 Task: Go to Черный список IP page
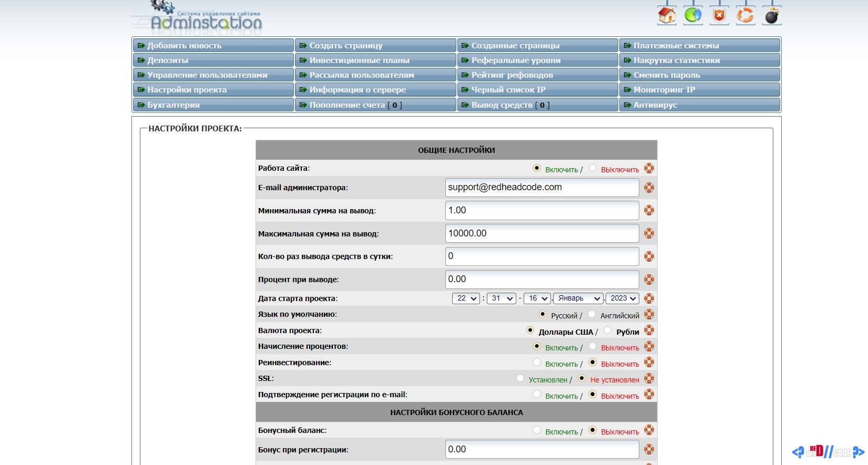537,90
